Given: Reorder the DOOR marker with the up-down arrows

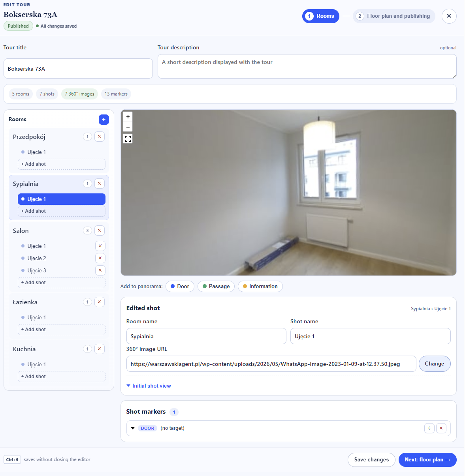Looking at the screenshot, I should 429,428.
